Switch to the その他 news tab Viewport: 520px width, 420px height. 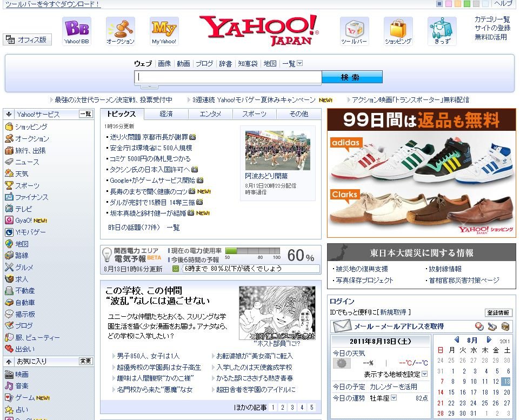[299, 114]
